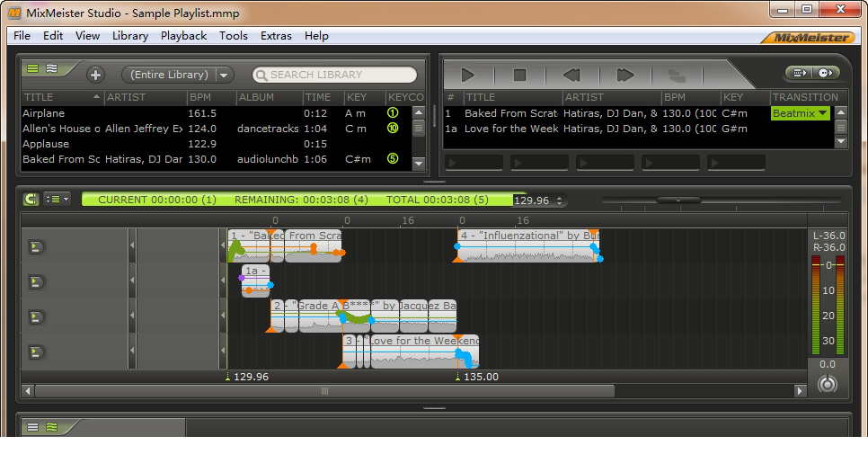The height and width of the screenshot is (454, 868).
Task: Toggle third timeline track play icon
Action: click(x=35, y=317)
